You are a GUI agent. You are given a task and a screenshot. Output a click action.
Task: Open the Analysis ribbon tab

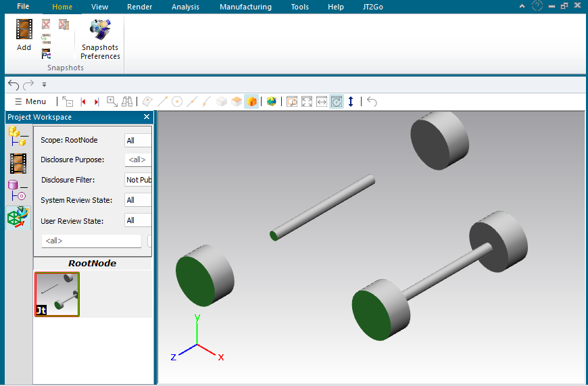point(185,7)
